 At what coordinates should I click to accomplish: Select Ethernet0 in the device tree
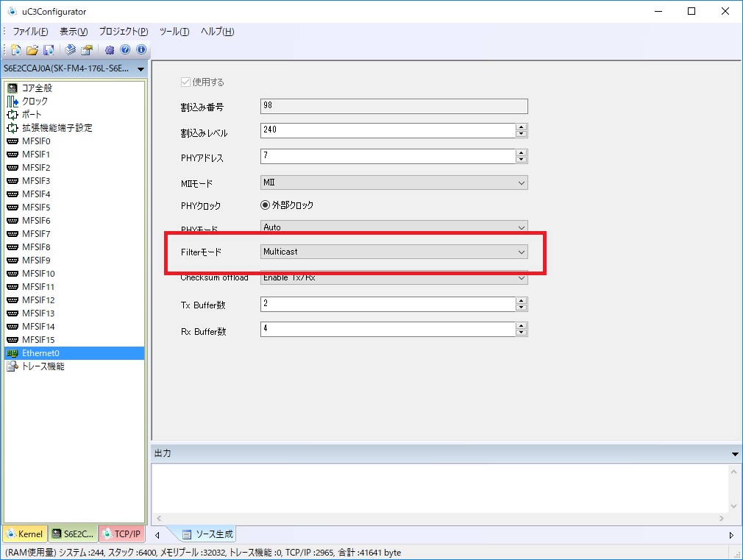pyautogui.click(x=40, y=353)
